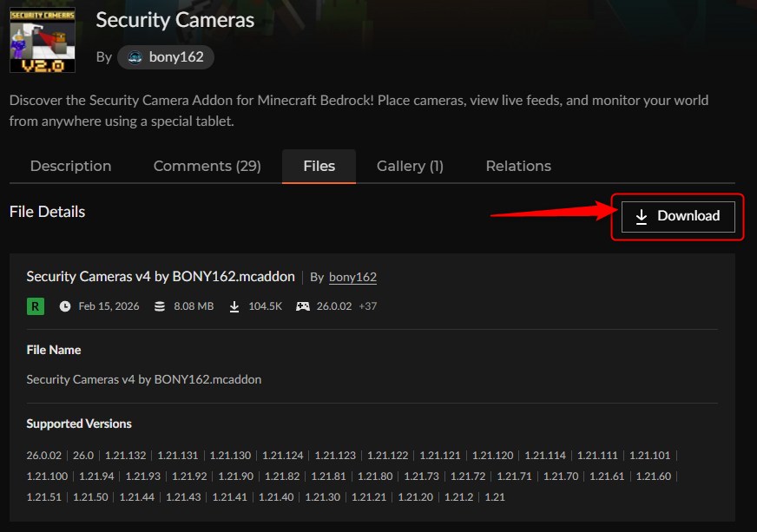Switch to the Description tab
The width and height of the screenshot is (757, 532).
70,166
